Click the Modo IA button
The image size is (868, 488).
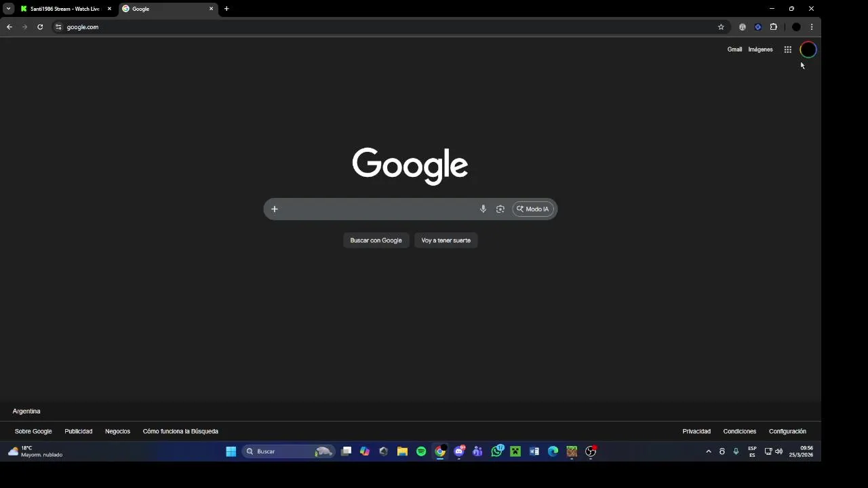[533, 209]
